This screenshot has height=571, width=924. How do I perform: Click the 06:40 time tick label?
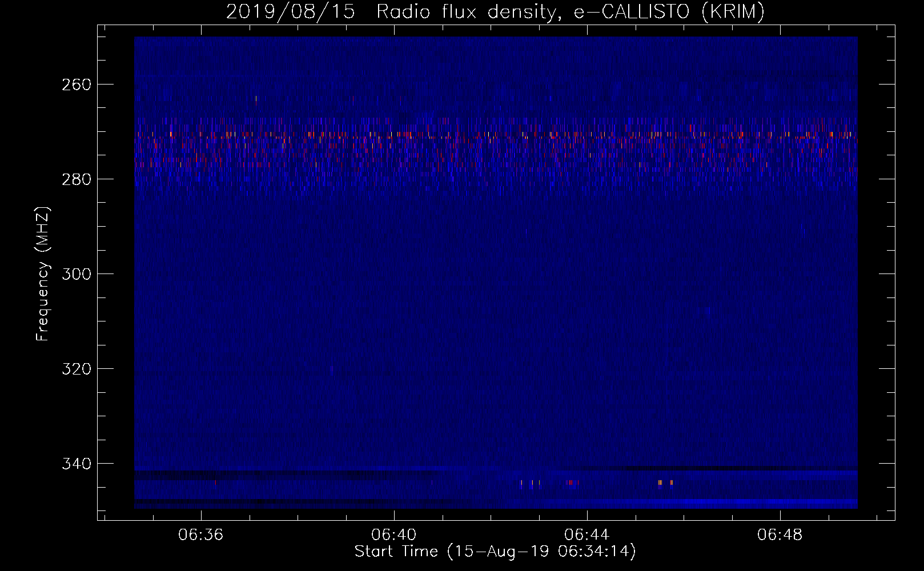(393, 535)
